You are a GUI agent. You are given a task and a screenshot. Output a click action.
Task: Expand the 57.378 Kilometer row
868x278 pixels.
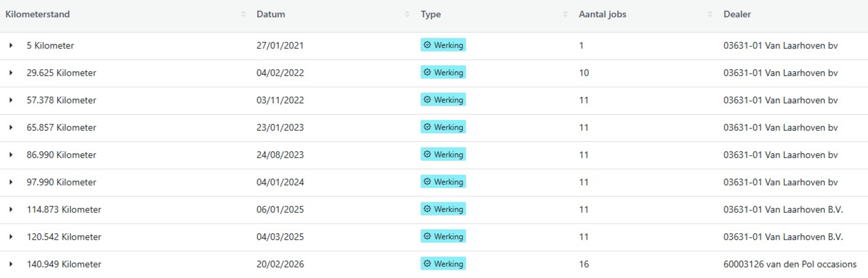pyautogui.click(x=11, y=100)
